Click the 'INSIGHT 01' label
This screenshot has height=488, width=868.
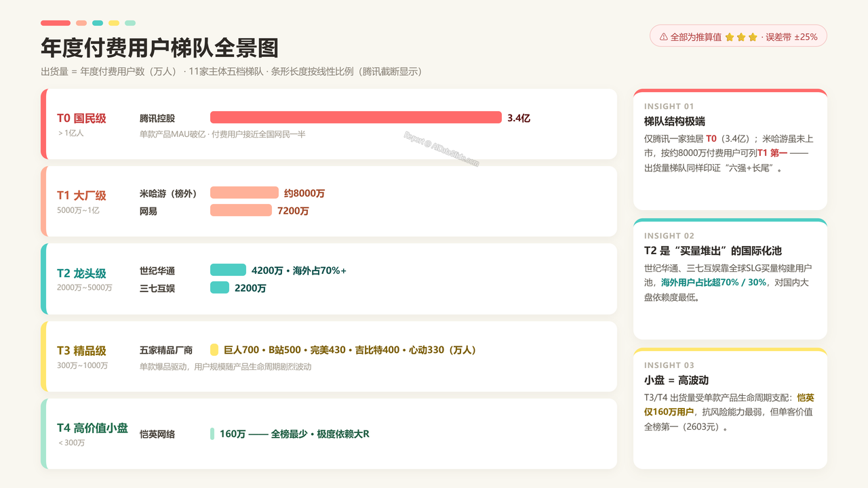(x=669, y=106)
